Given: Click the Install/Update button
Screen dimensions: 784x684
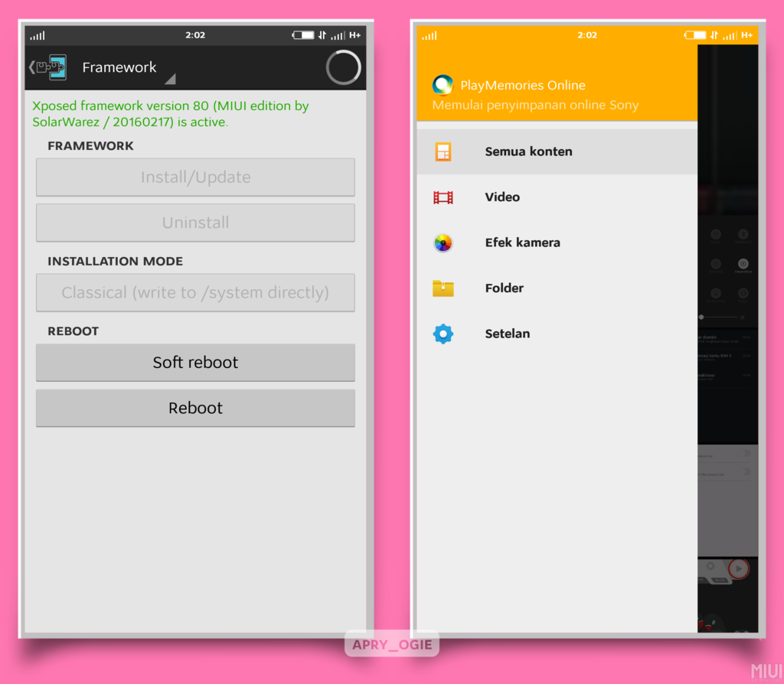Looking at the screenshot, I should [x=195, y=178].
